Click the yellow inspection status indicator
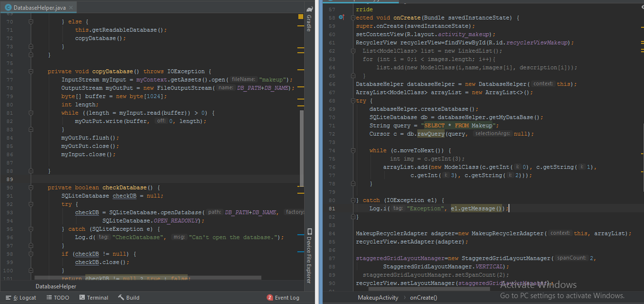Viewport: 644px width, 304px height. [301, 17]
